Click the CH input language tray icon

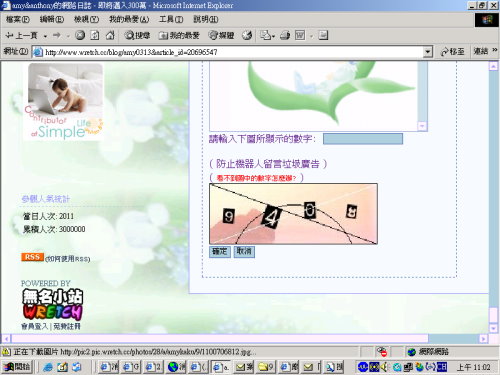coord(442,367)
